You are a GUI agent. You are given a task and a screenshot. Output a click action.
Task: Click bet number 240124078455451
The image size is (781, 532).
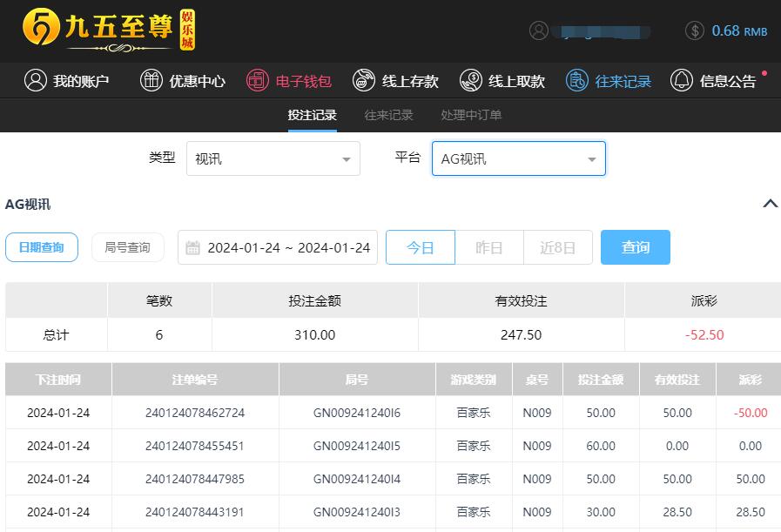(195, 446)
